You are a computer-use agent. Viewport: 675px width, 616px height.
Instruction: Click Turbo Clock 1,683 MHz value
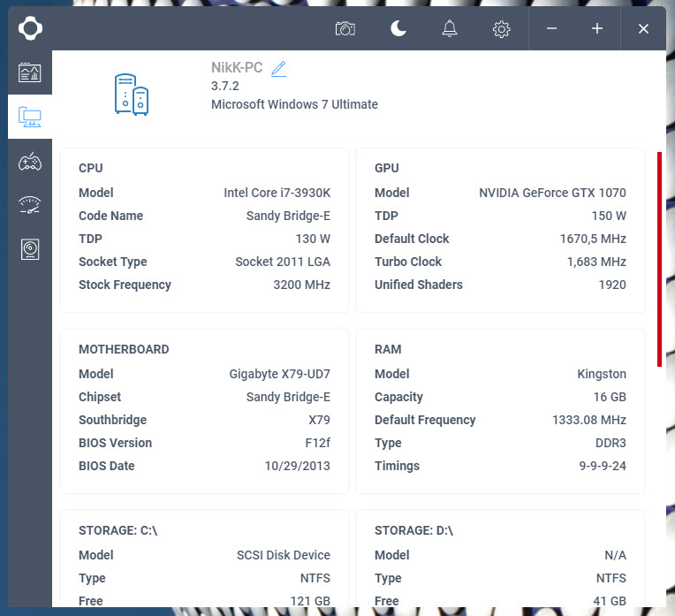(x=596, y=262)
